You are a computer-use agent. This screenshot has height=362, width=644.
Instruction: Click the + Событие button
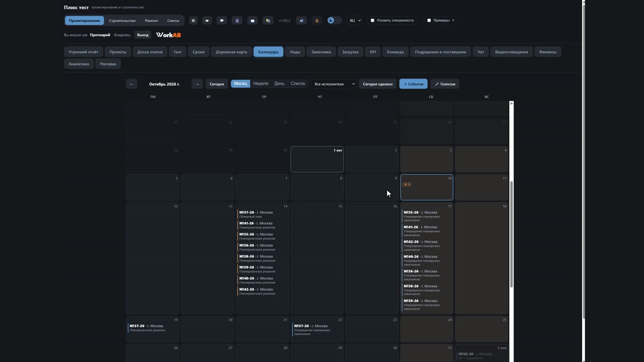coord(414,84)
